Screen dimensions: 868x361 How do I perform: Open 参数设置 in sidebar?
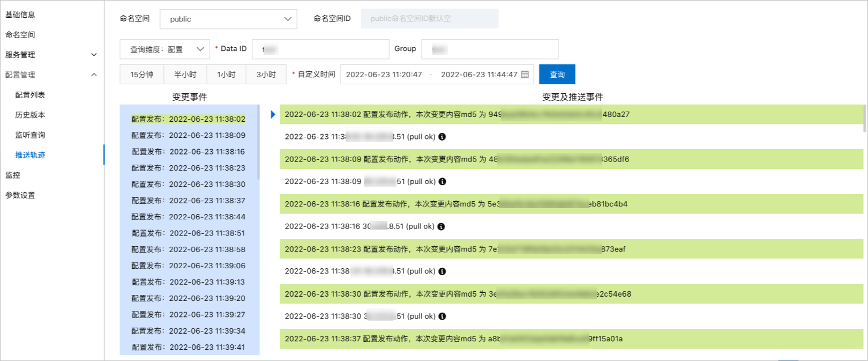pyautogui.click(x=20, y=195)
